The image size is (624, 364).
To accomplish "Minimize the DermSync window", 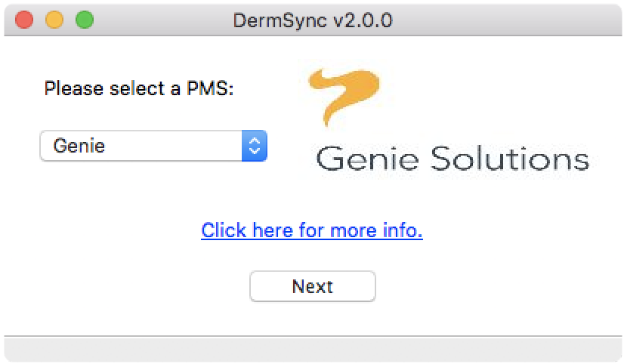I will click(x=54, y=20).
